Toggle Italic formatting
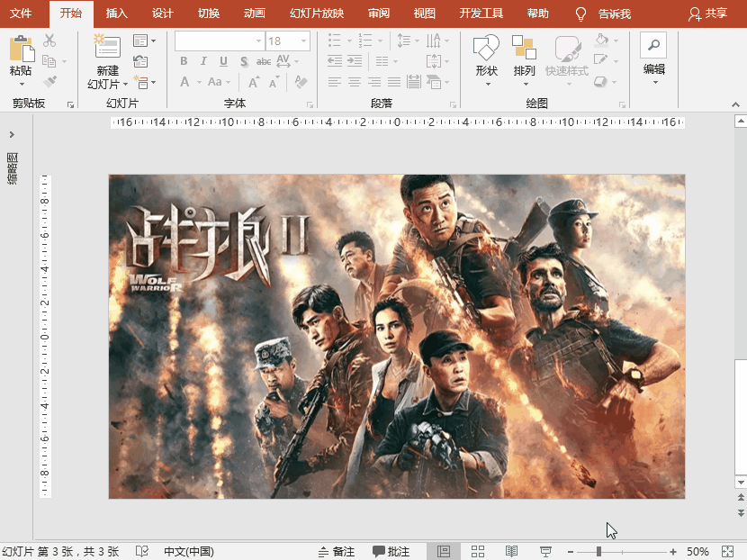 click(203, 61)
